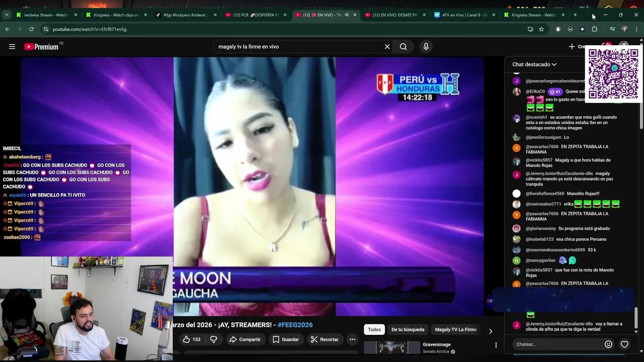Screen dimensions: 644x362
Task: Open Gravenimage video thumbnail
Action: point(392,347)
